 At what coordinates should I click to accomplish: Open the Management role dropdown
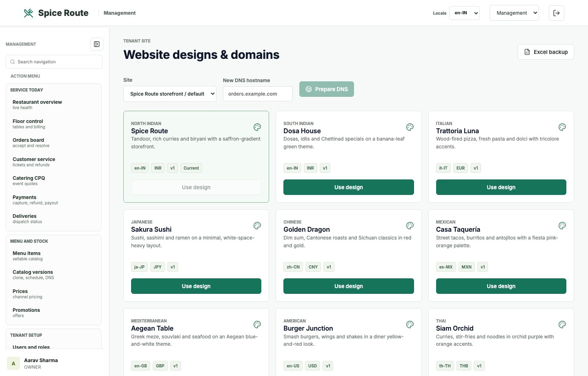point(514,13)
